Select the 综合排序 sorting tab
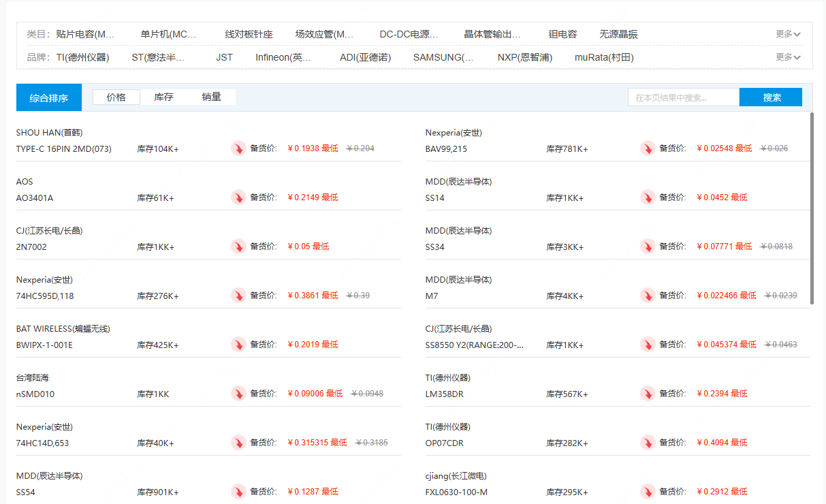The image size is (826, 504). click(49, 98)
